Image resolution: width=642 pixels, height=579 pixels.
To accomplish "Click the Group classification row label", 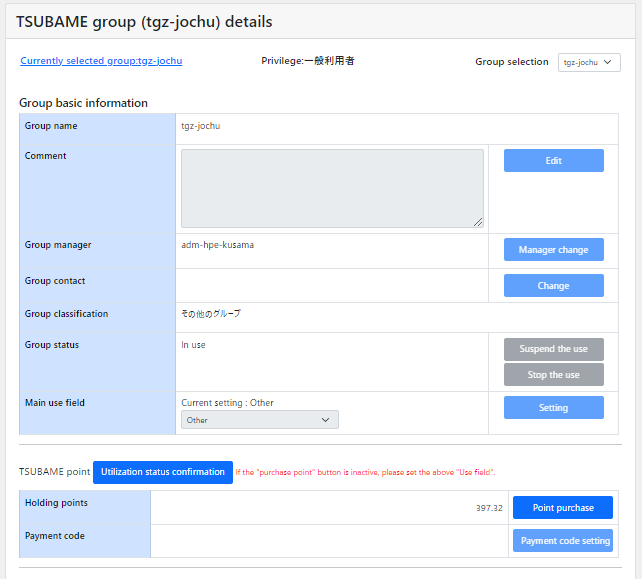I will pos(66,314).
